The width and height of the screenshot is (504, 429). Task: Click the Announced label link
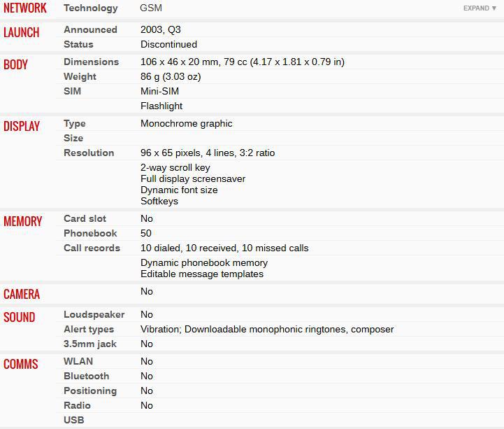(90, 30)
